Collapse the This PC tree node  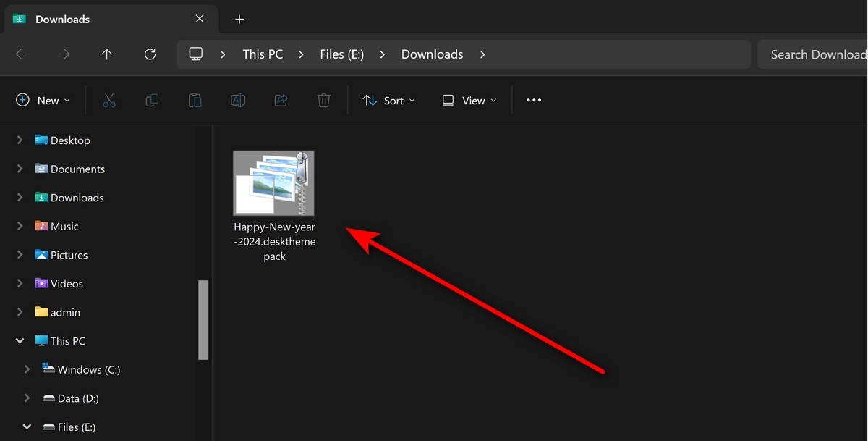20,341
